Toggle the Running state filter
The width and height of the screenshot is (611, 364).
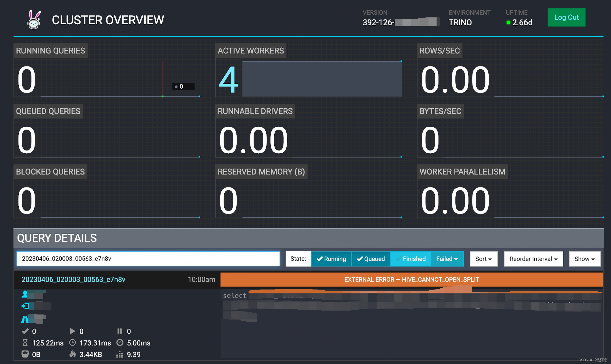pos(331,259)
